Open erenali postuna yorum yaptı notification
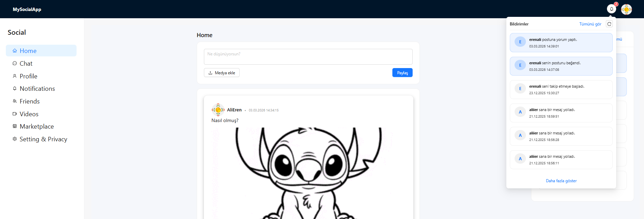644x219 pixels. 561,43
